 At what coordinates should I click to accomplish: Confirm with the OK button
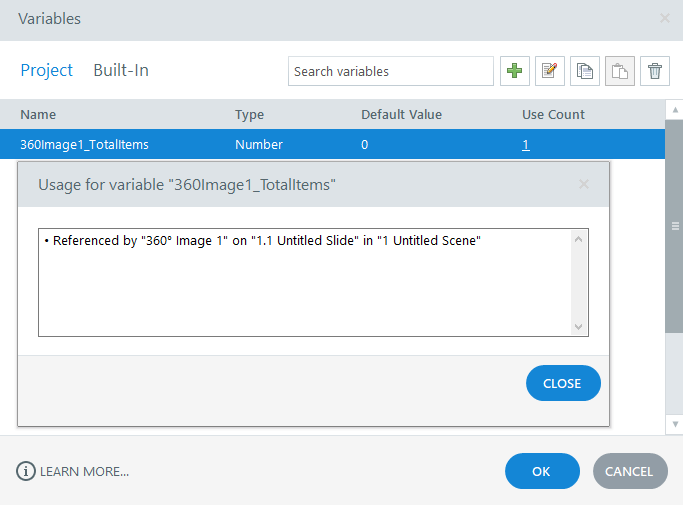coord(542,471)
